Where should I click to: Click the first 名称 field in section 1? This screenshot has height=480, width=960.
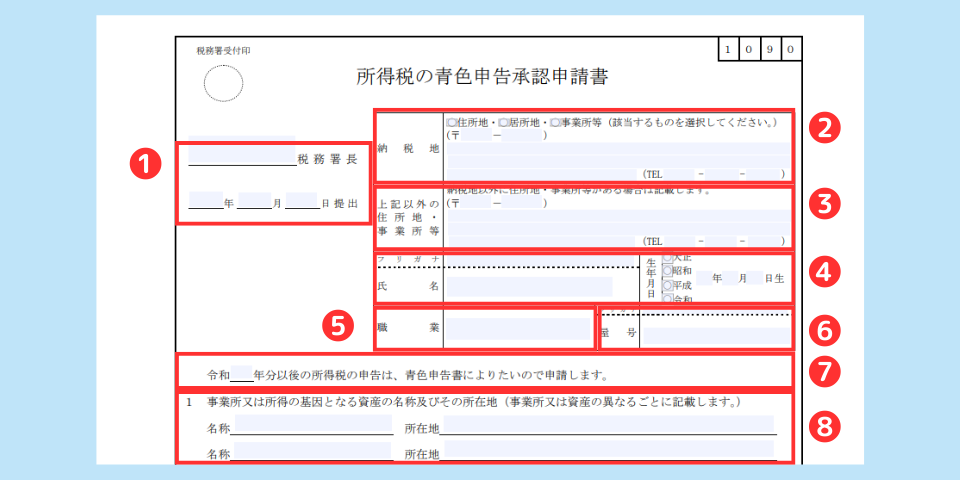click(311, 426)
